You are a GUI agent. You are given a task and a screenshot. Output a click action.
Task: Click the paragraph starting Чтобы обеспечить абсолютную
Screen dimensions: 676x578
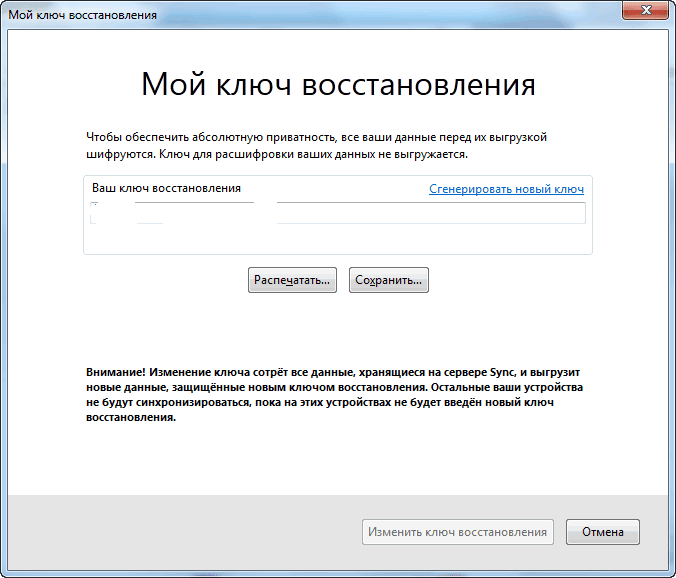pyautogui.click(x=316, y=146)
